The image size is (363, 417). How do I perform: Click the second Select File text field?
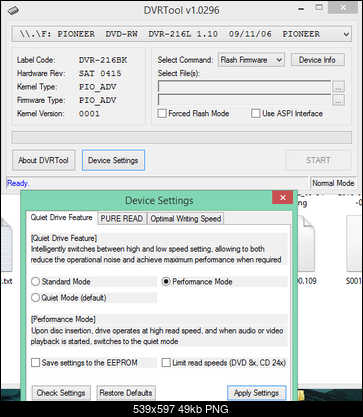244,100
